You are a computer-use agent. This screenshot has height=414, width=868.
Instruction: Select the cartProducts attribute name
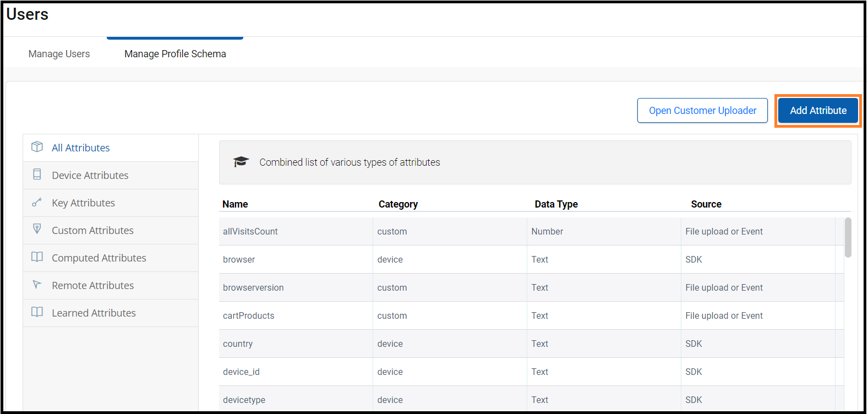pos(248,315)
